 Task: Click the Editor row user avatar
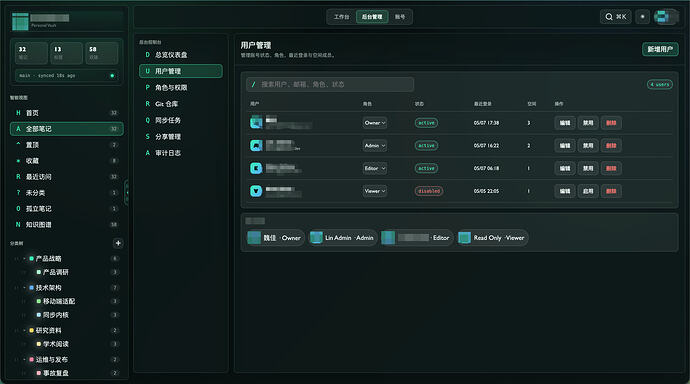pyautogui.click(x=256, y=168)
